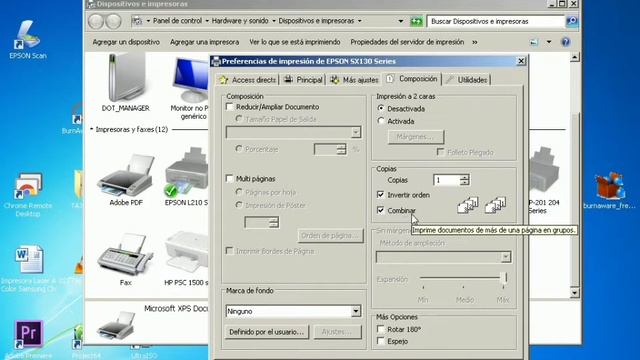The image size is (640, 360).
Task: Expand the toolbar overflow chevron
Action: pyautogui.click(x=475, y=42)
